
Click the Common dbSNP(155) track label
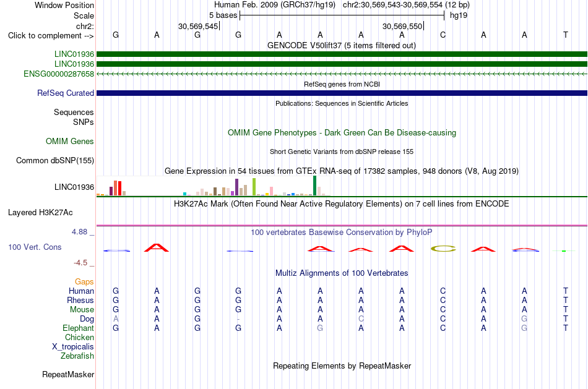[x=54, y=160]
